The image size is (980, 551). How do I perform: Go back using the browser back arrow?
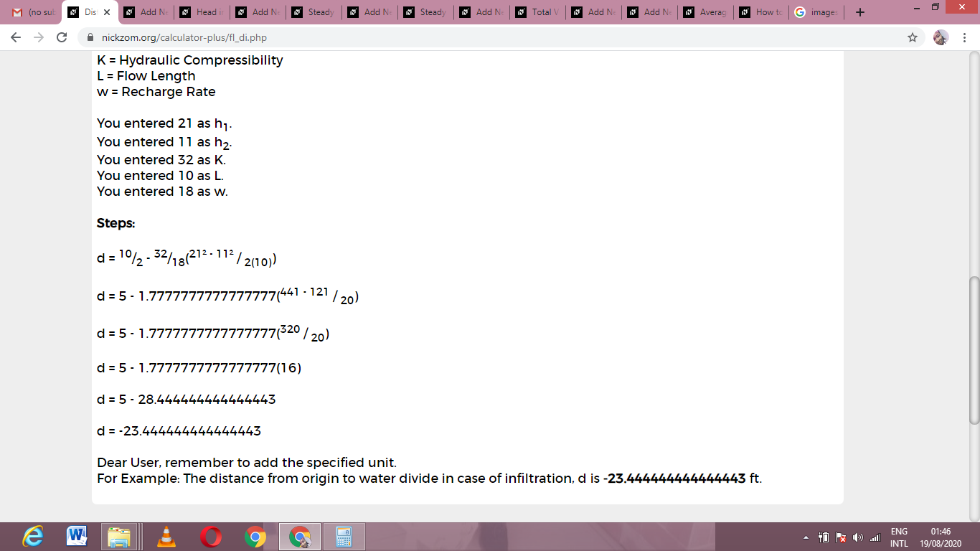17,37
